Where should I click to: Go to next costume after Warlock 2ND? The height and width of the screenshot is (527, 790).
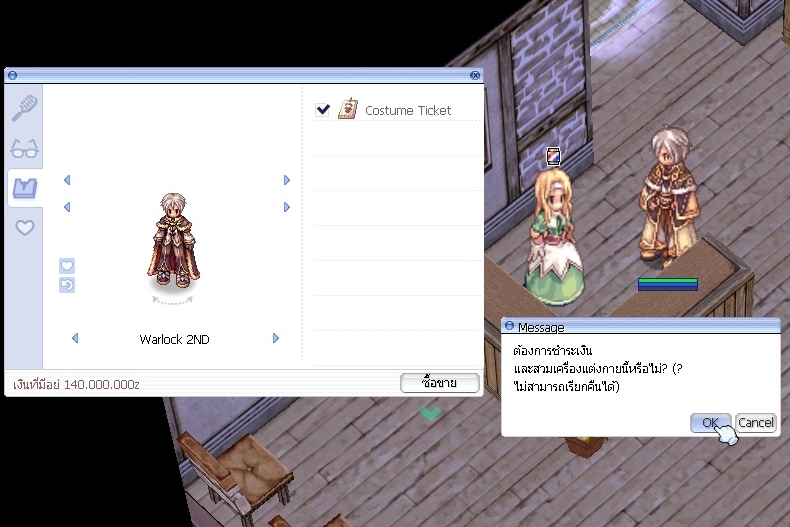(x=276, y=339)
